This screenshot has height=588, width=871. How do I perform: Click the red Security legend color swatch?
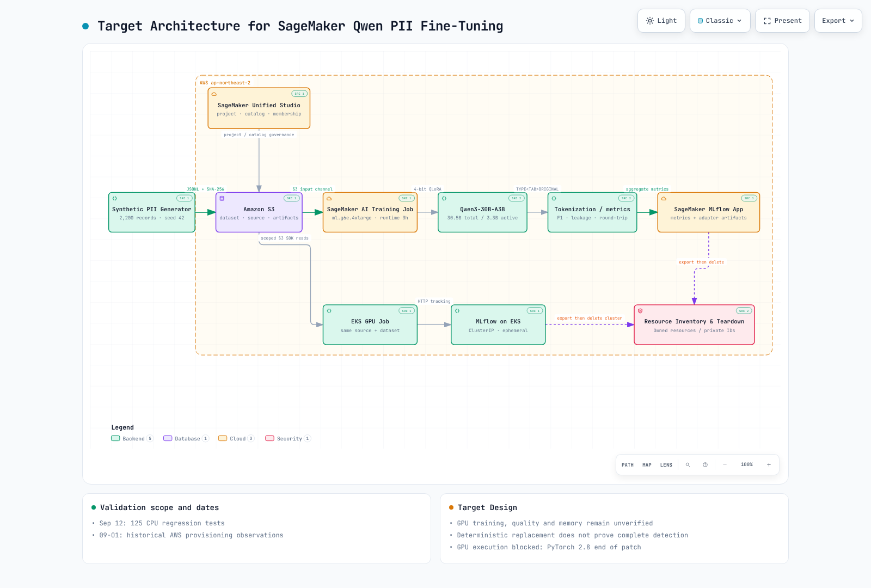tap(269, 438)
